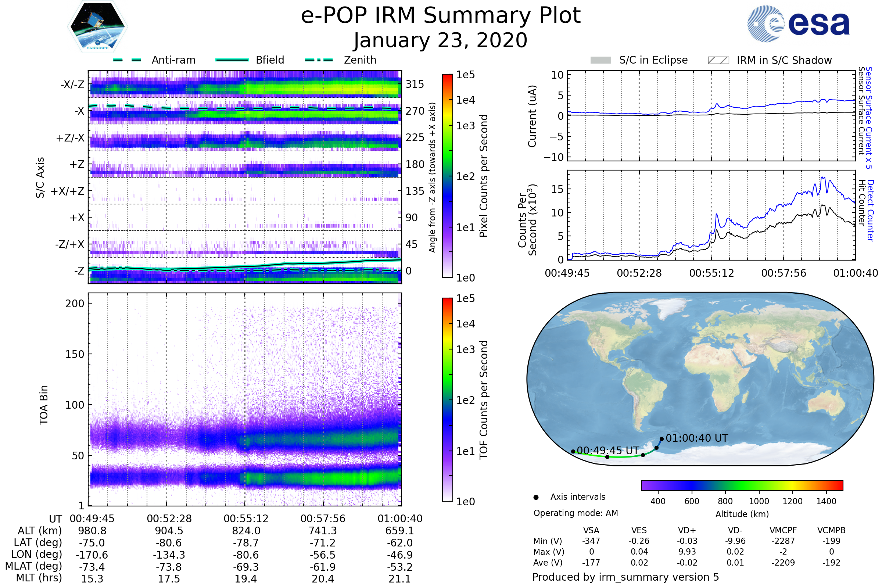
Task: Click the Sensor Surface Current x 5 label
Action: (x=869, y=117)
